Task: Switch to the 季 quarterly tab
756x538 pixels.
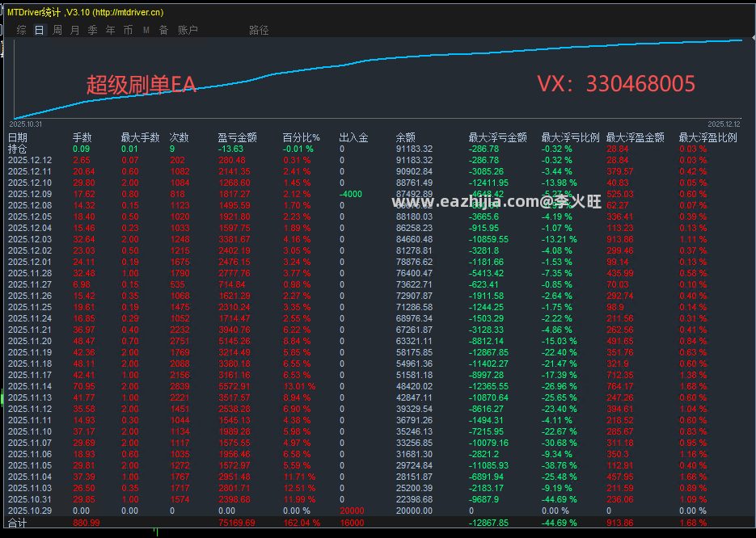Action: point(92,31)
